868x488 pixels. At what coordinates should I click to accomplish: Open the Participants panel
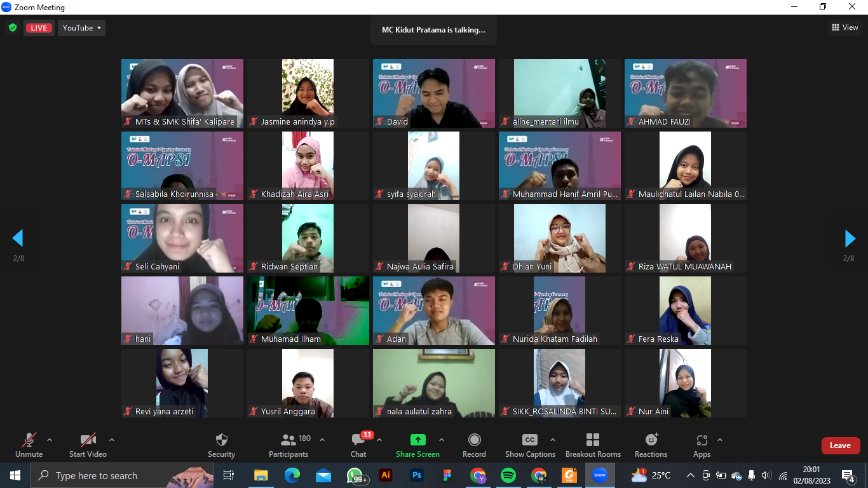click(x=288, y=440)
